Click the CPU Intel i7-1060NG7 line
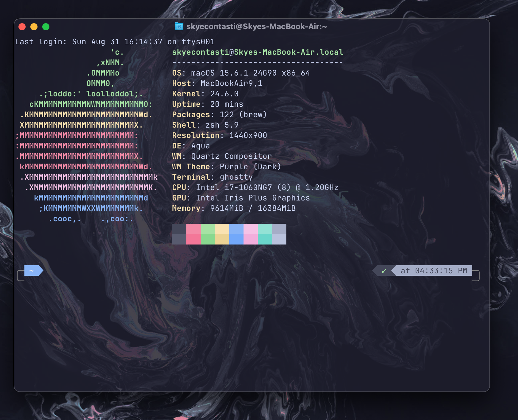 pos(255,187)
